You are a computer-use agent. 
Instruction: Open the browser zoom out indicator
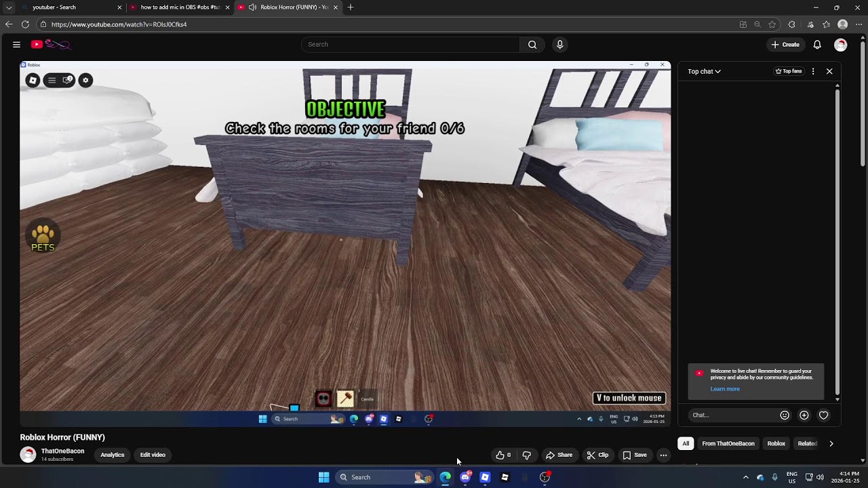pos(757,24)
